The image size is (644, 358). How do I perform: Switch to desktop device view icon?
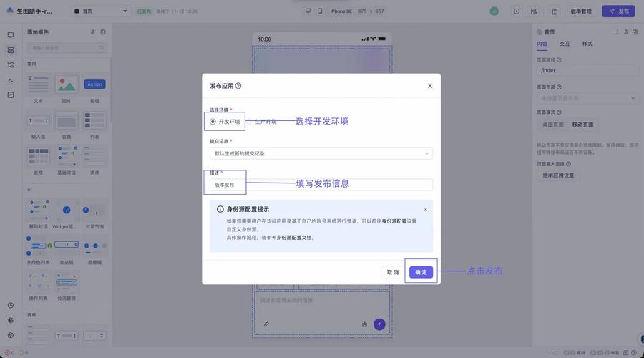(308, 11)
